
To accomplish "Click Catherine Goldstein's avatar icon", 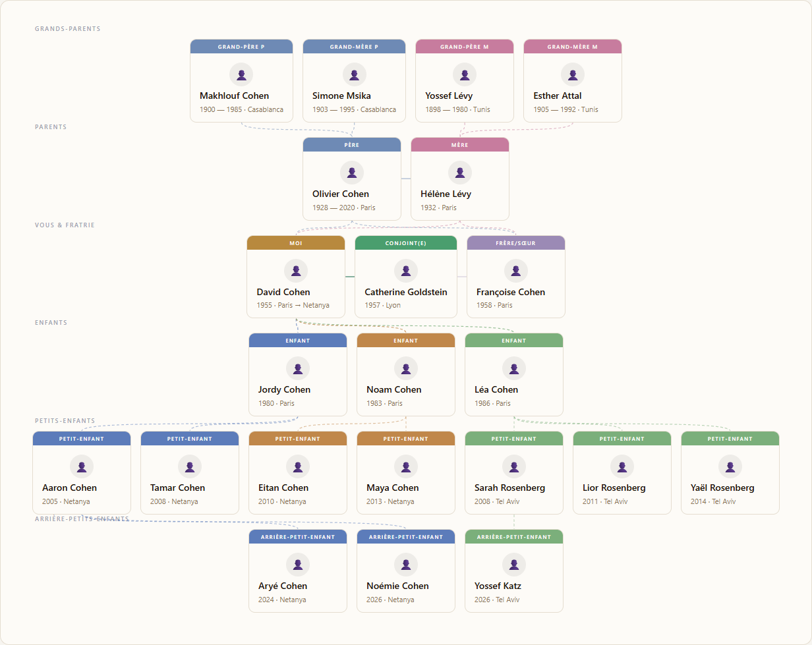I will coord(406,271).
